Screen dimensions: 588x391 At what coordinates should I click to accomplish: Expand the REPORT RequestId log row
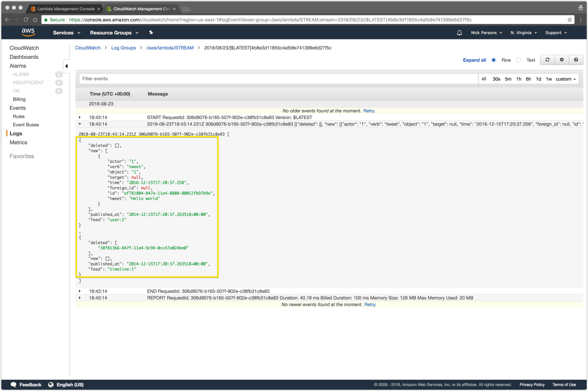(80, 298)
